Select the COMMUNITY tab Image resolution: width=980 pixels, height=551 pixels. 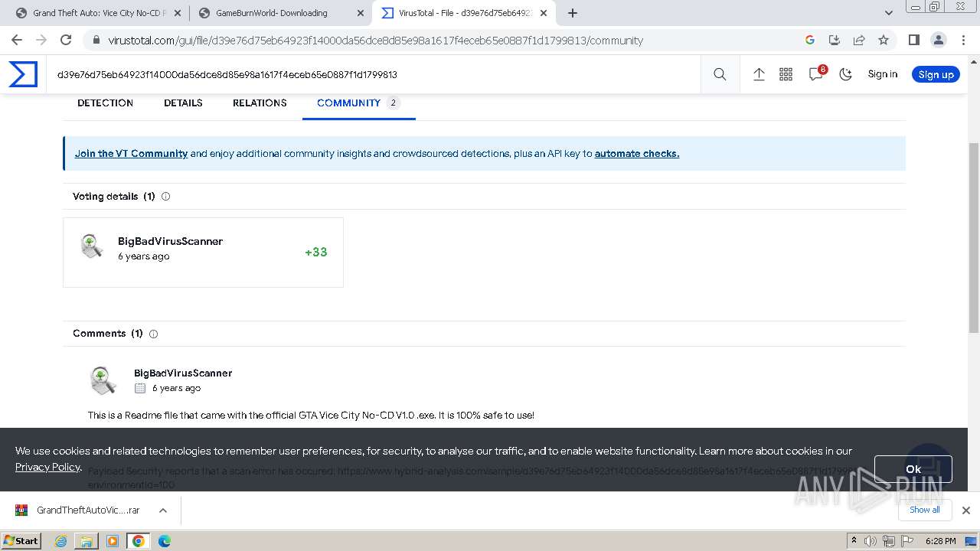click(358, 103)
